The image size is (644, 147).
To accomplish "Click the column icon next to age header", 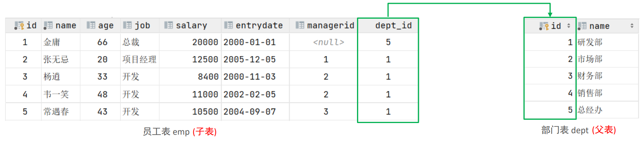I will (91, 25).
